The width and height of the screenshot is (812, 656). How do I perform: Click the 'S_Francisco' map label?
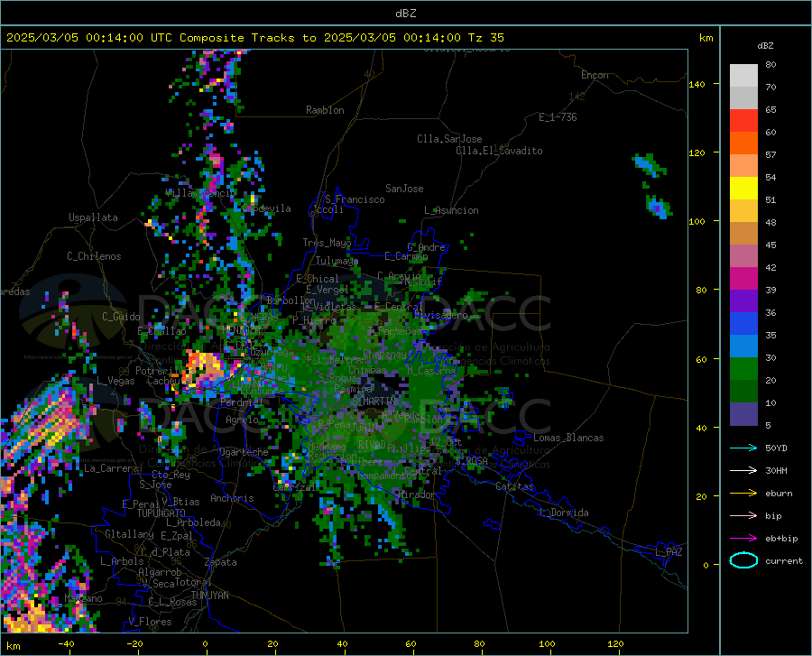tap(355, 199)
